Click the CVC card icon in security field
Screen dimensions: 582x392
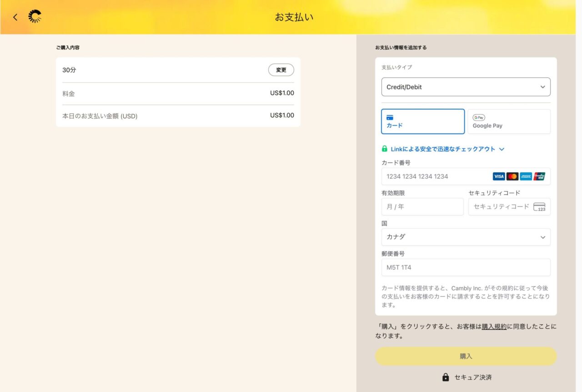pos(539,207)
